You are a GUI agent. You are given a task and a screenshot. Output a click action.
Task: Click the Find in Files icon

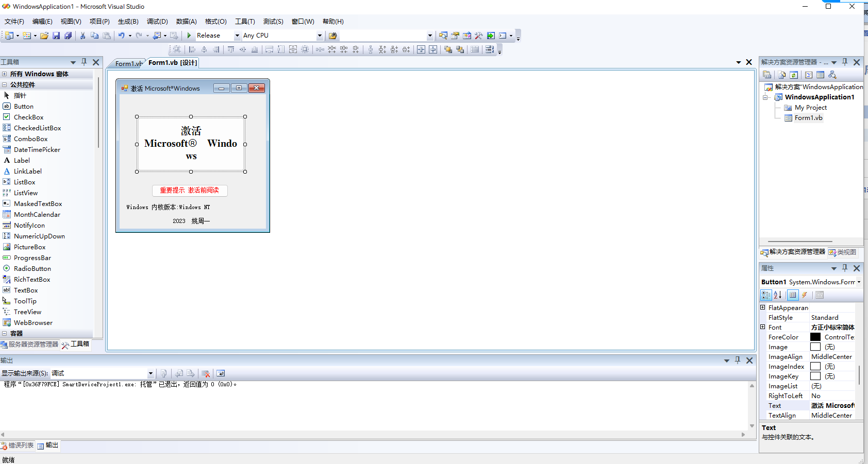333,36
